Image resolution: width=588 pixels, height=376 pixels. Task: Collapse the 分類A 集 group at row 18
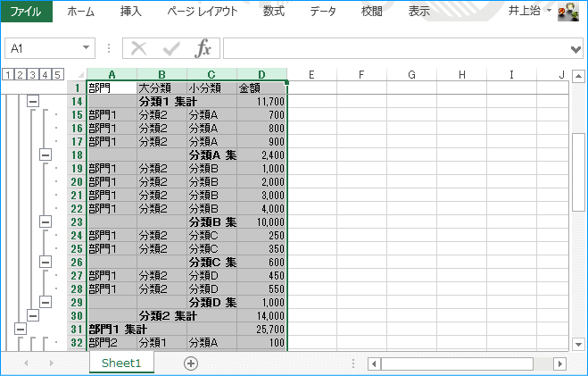[46, 155]
